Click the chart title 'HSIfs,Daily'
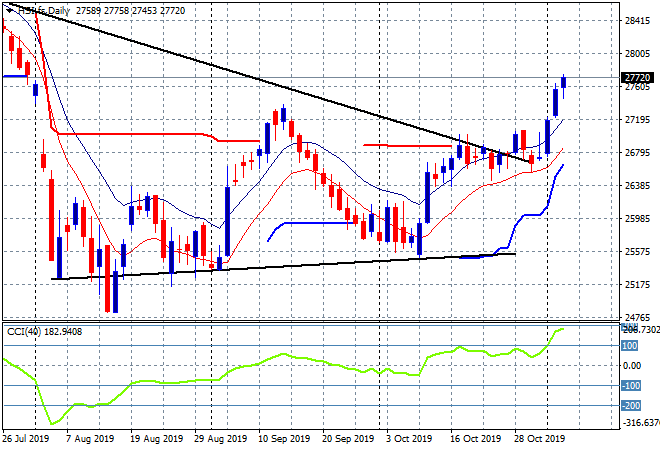660x450 pixels. 43,11
